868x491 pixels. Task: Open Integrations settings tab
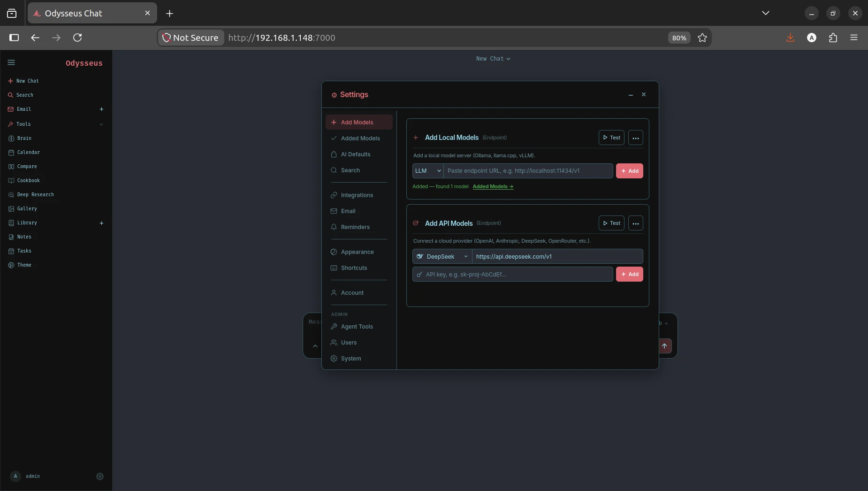[359, 195]
